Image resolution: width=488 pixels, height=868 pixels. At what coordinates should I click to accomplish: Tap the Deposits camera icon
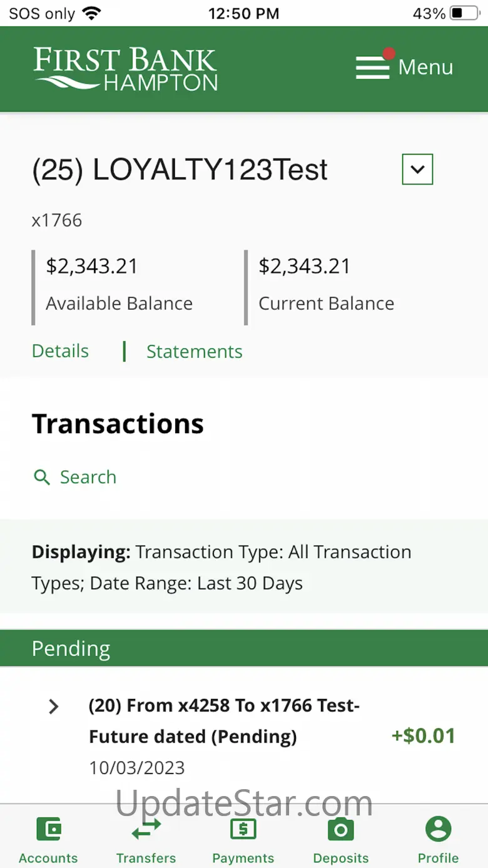341,830
